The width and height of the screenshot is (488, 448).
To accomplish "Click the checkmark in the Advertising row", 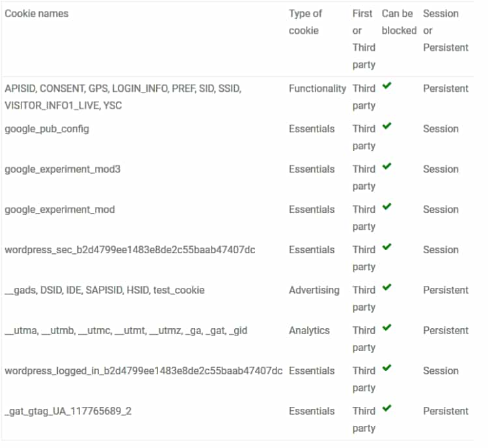I will (386, 287).
